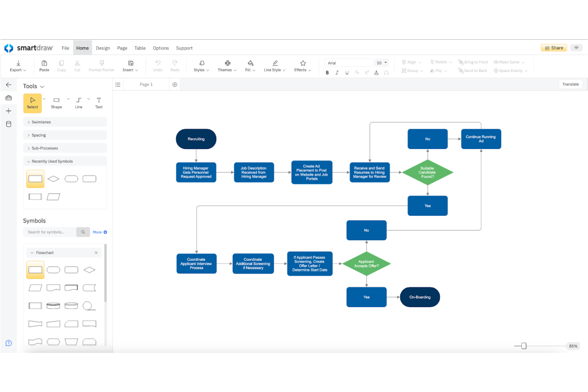Expand the Spacing section
Image resolution: width=588 pixels, height=392 pixels.
point(65,135)
